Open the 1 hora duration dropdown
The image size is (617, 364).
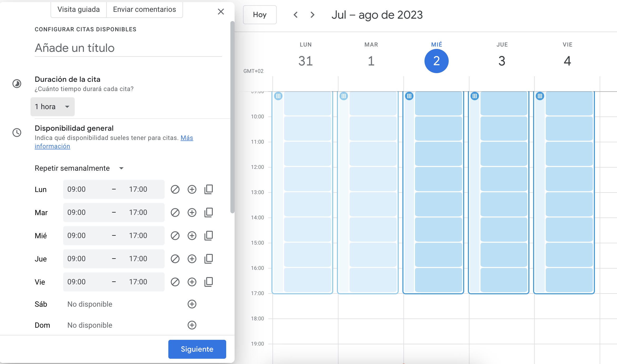pos(52,107)
